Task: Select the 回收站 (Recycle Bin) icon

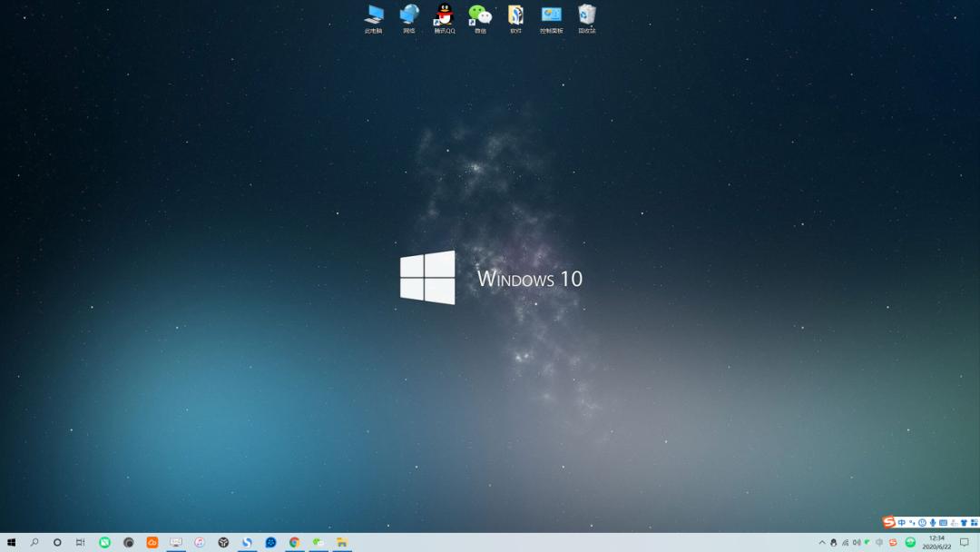Action: [587, 15]
